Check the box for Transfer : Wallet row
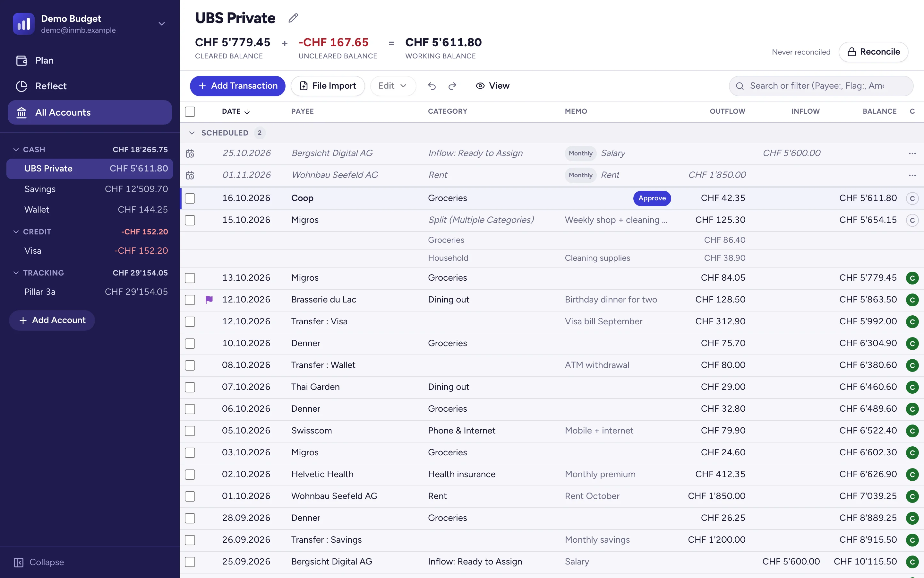 (x=190, y=365)
